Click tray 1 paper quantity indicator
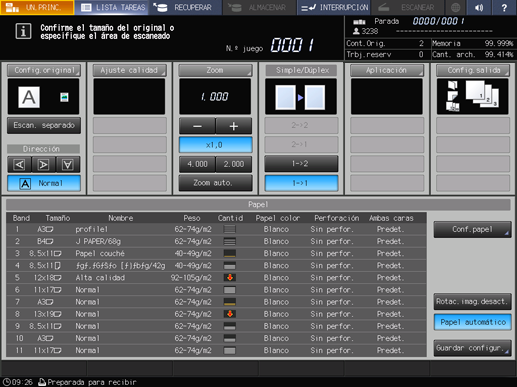Screen dimensions: 517x387 coord(230,229)
